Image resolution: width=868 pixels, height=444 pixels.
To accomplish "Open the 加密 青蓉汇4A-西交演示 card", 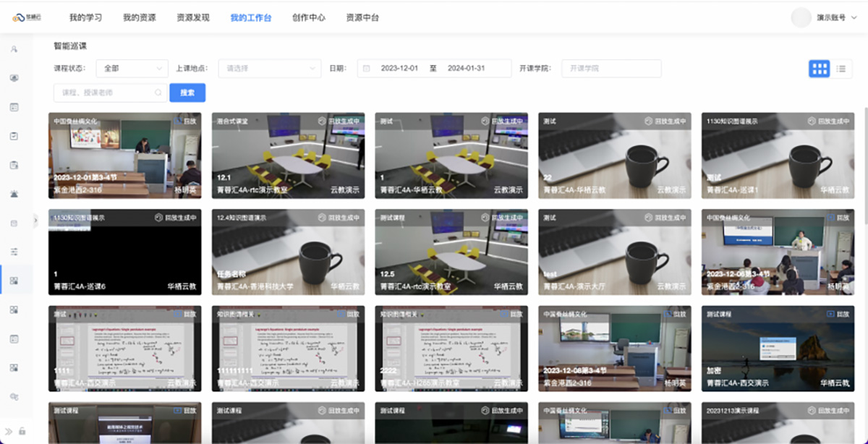I will (778, 349).
